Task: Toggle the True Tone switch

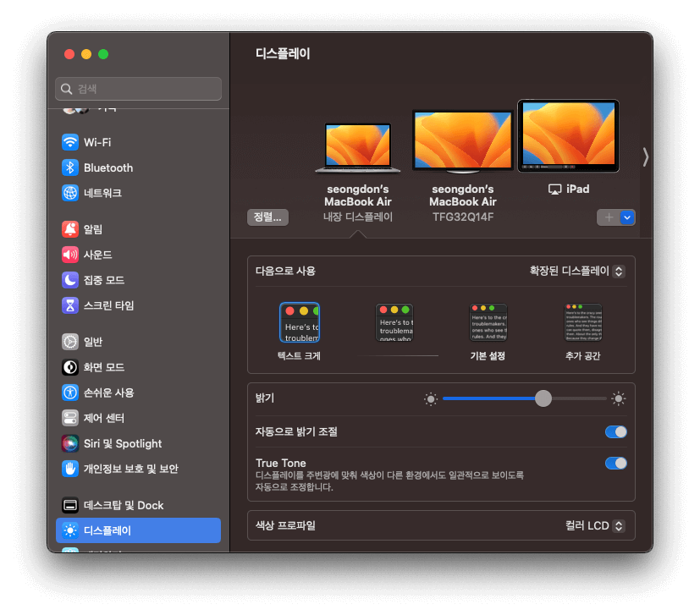Action: tap(616, 464)
